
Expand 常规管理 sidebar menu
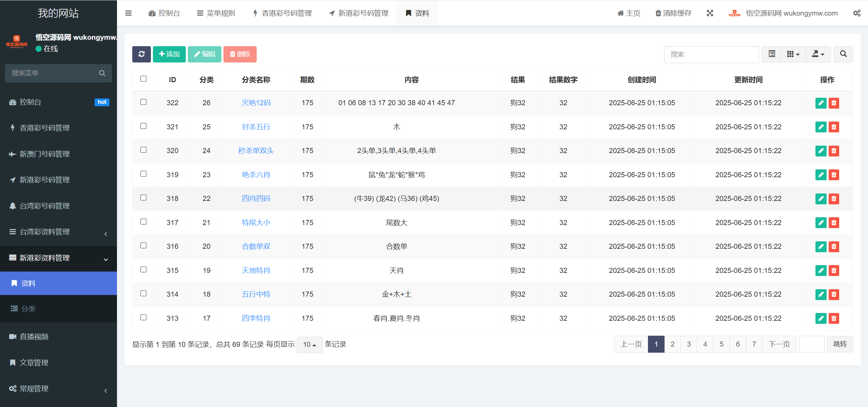coord(58,389)
